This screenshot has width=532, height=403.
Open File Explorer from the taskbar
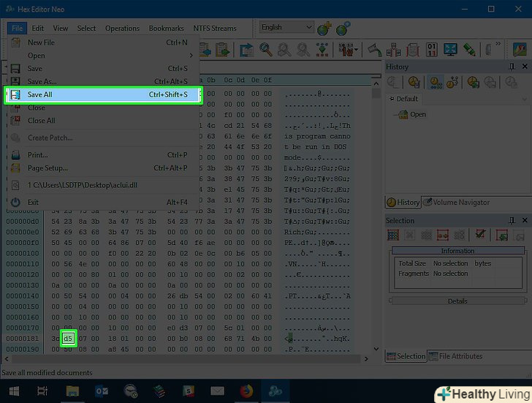click(72, 391)
